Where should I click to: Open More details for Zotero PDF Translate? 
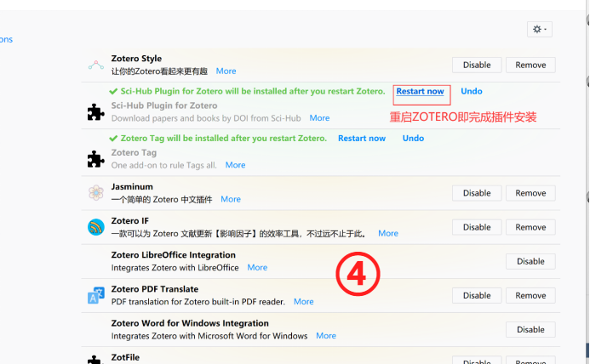click(x=304, y=302)
